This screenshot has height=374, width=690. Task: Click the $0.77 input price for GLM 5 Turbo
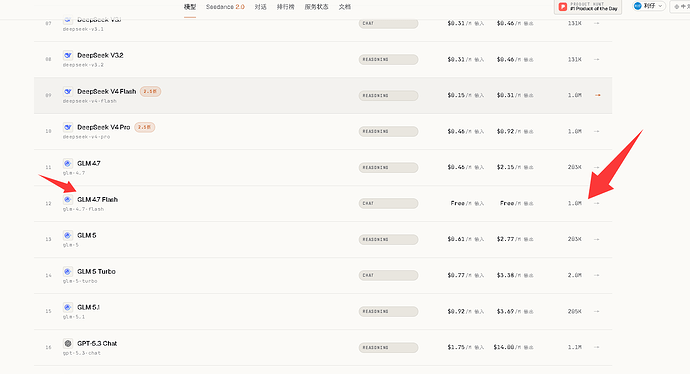pos(456,275)
